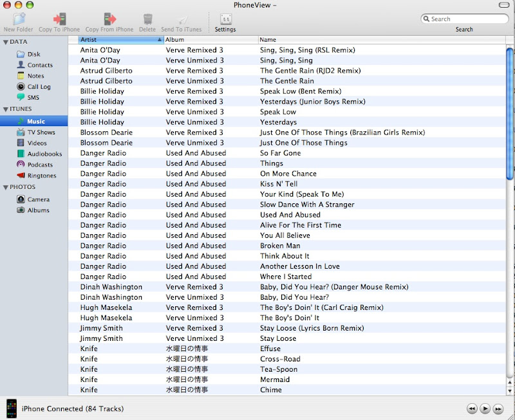Click the Copy From iPhone icon
This screenshot has width=515, height=420.
109,19
